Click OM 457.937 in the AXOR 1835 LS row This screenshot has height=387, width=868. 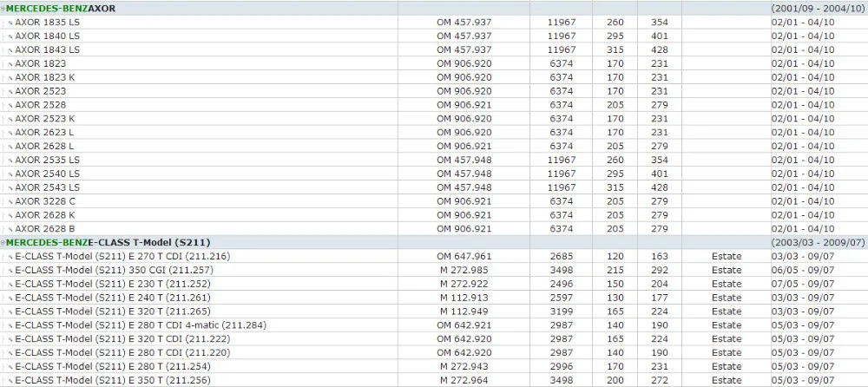(x=464, y=23)
